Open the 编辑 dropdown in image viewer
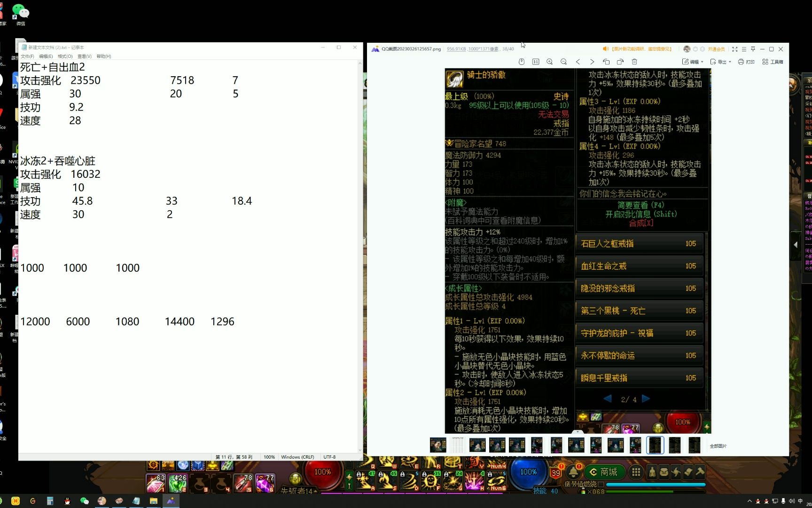The height and width of the screenshot is (508, 812). 693,62
